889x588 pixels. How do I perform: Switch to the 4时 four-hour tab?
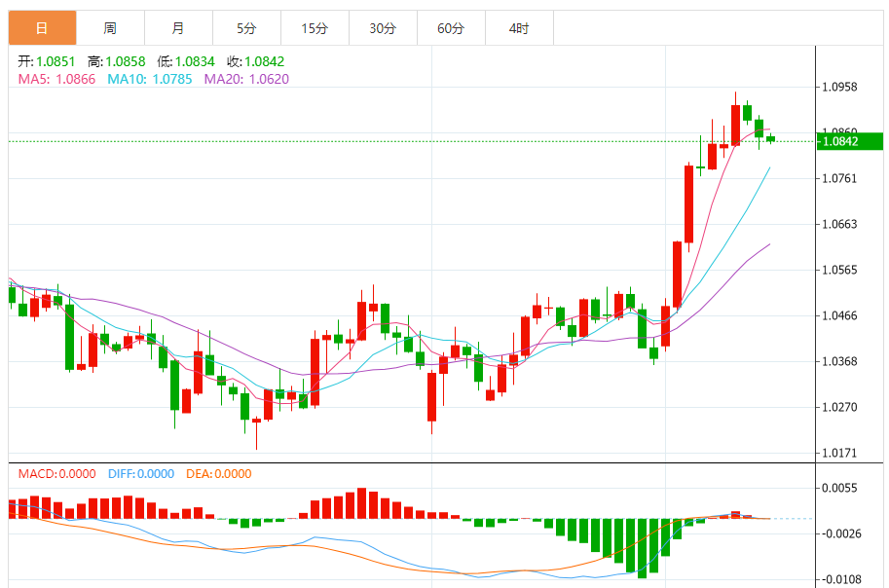click(519, 28)
